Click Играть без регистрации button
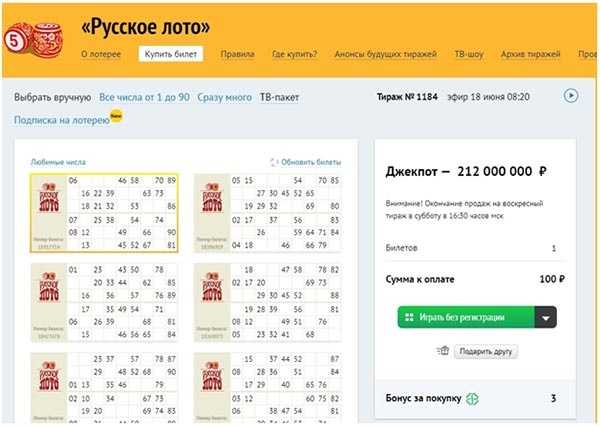 click(x=466, y=317)
